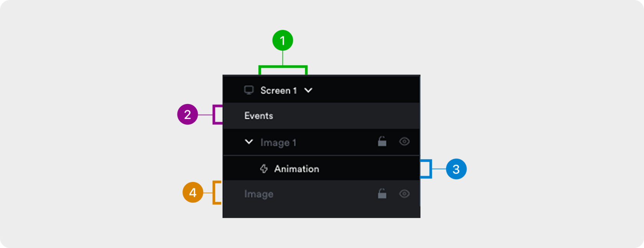The width and height of the screenshot is (644, 248).
Task: Select the Animation event label
Action: point(296,169)
